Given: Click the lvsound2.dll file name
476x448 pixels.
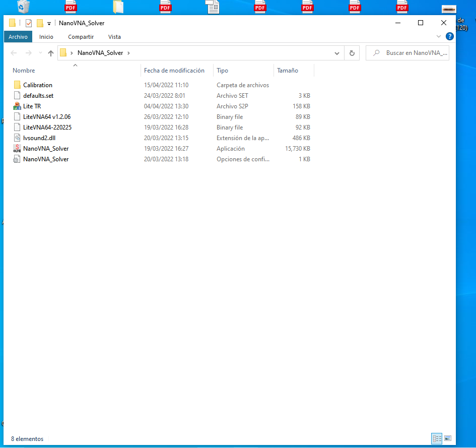Looking at the screenshot, I should [39, 138].
